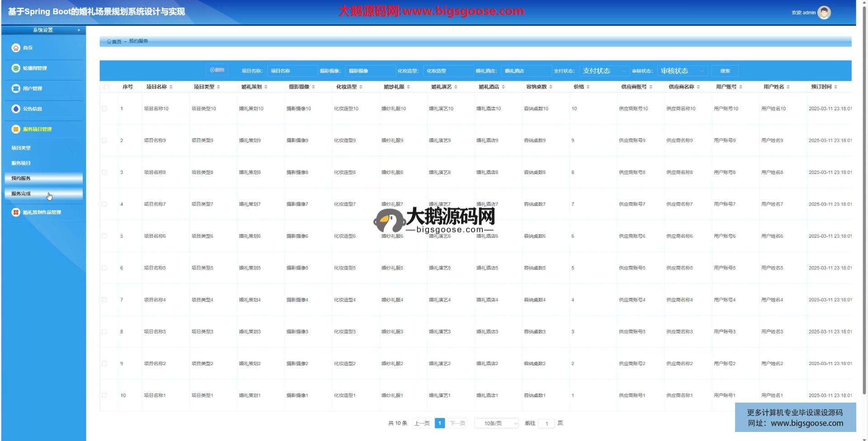Click the 服务项目管理 yellow square icon
Viewport: 868px width, 441px height.
pyautogui.click(x=16, y=129)
